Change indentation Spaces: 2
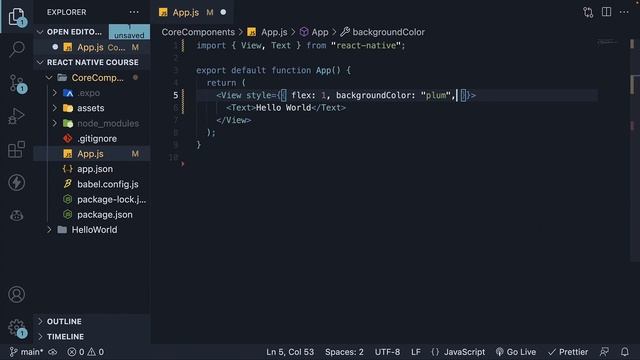This screenshot has height=360, width=640. pyautogui.click(x=344, y=352)
